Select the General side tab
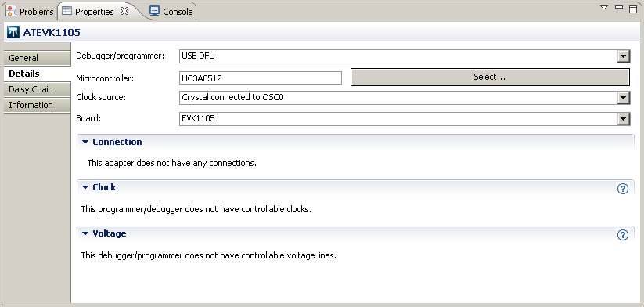 click(37, 58)
